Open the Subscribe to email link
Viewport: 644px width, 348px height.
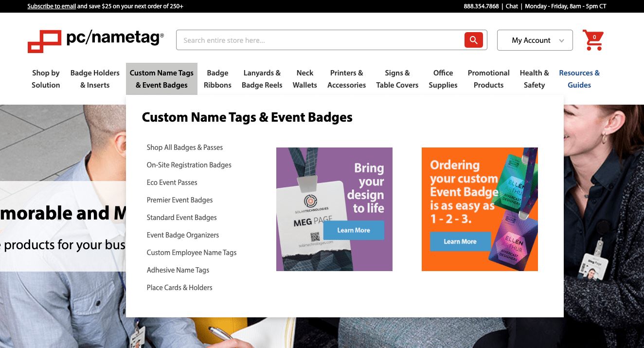[x=52, y=6]
